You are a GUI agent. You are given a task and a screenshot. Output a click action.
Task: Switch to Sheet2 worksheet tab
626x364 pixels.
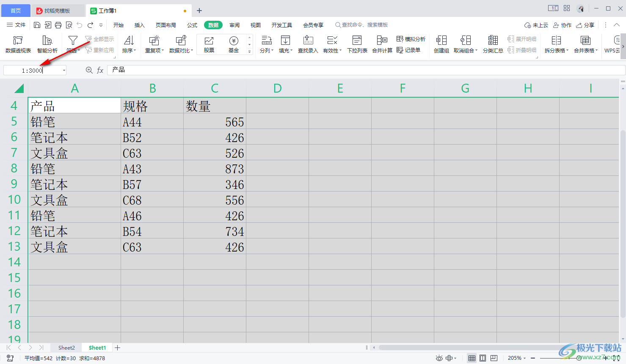66,348
